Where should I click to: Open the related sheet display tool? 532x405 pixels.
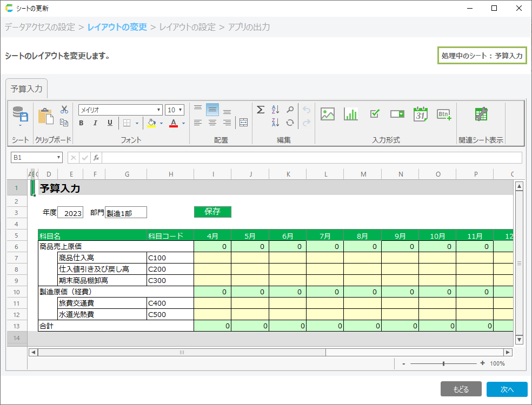(x=481, y=114)
